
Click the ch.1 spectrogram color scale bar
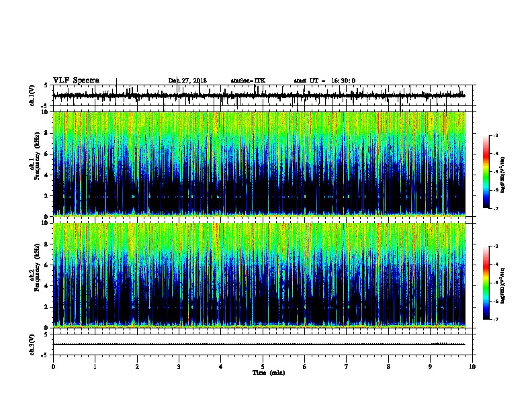point(486,172)
